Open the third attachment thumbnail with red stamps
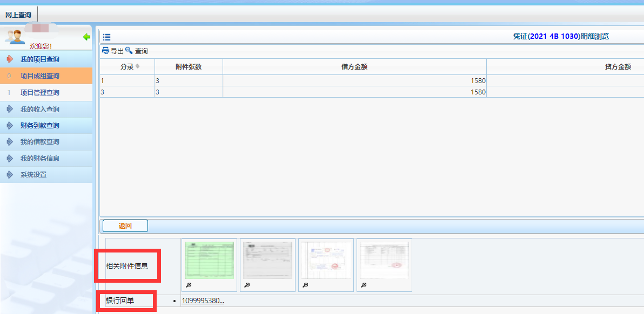644x314 pixels. click(326, 260)
